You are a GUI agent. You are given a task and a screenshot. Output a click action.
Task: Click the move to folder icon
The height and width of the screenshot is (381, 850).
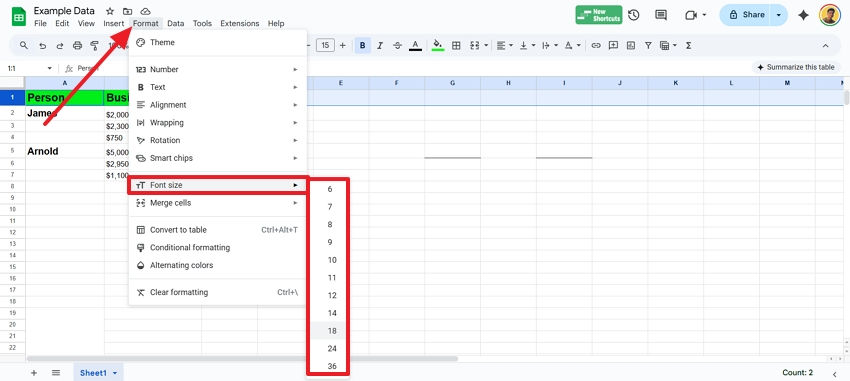pyautogui.click(x=127, y=11)
